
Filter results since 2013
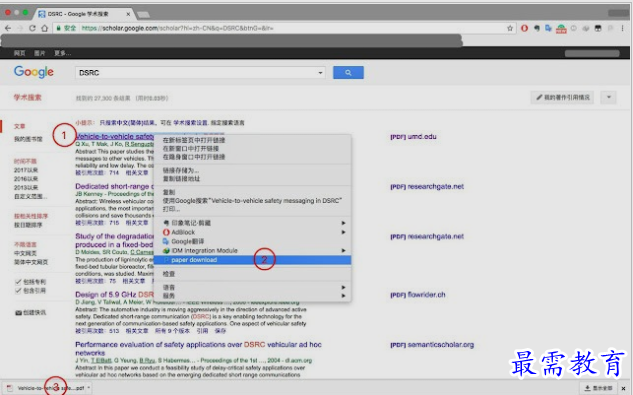26,187
